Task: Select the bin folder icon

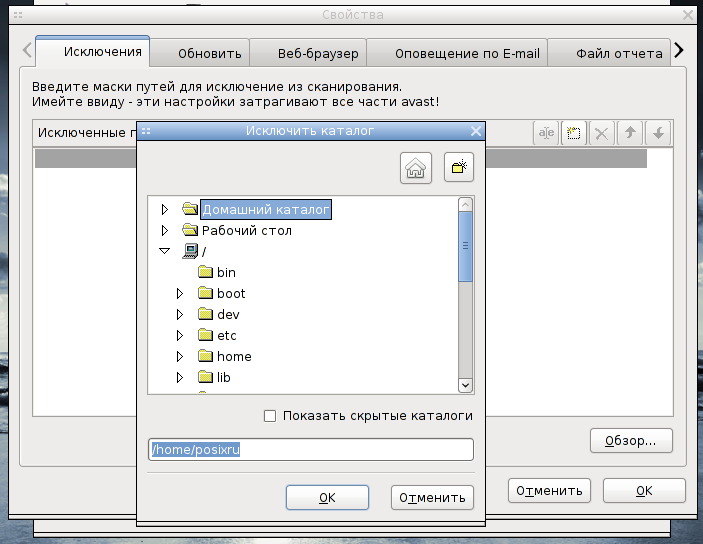Action: (x=205, y=272)
